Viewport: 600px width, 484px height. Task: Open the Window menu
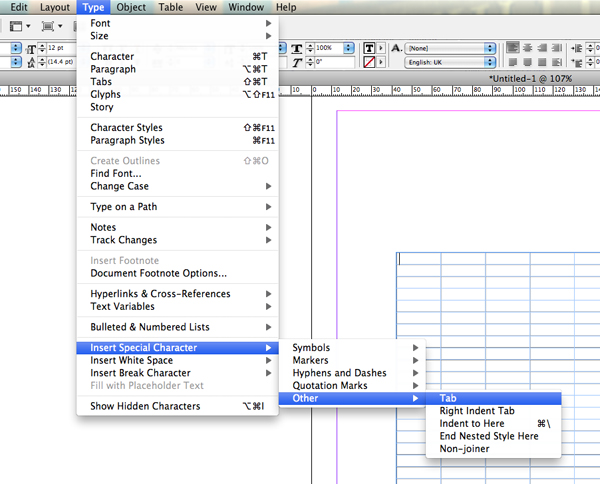246,7
